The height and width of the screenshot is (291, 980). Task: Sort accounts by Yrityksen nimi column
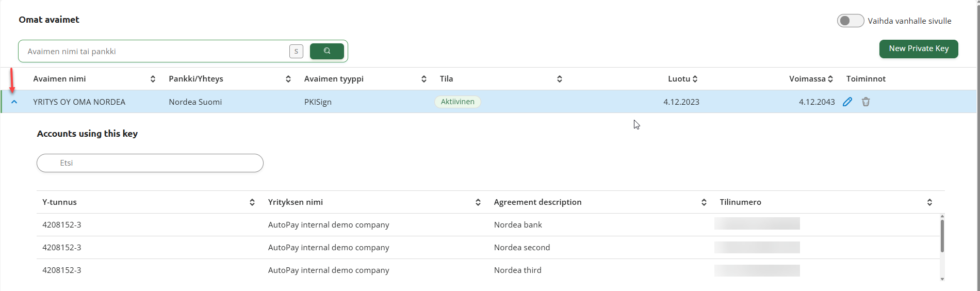(x=478, y=202)
